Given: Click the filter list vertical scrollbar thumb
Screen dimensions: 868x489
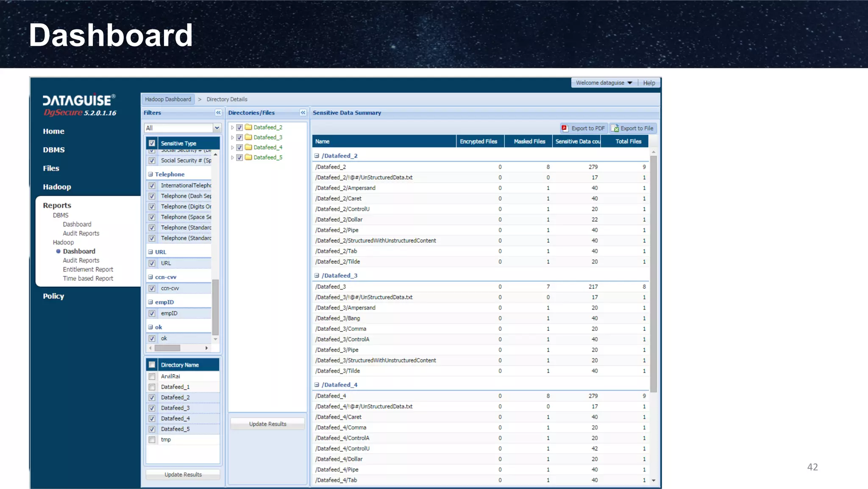Looking at the screenshot, I should point(215,307).
